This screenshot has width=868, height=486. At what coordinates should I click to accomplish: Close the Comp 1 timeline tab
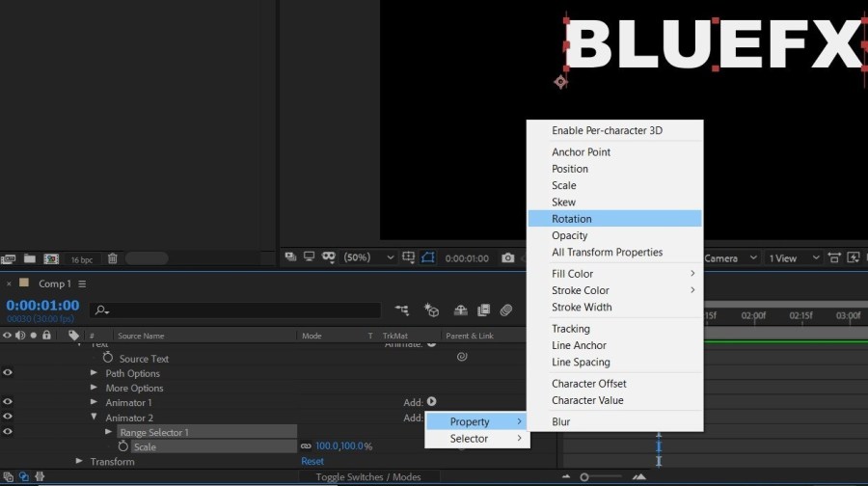tap(9, 283)
